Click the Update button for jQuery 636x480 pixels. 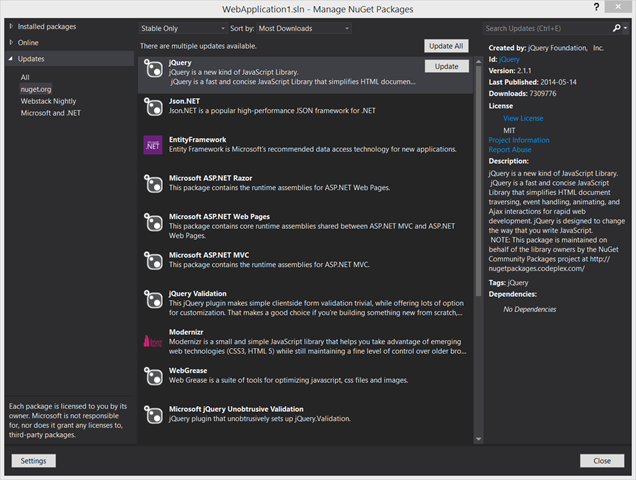coord(447,66)
